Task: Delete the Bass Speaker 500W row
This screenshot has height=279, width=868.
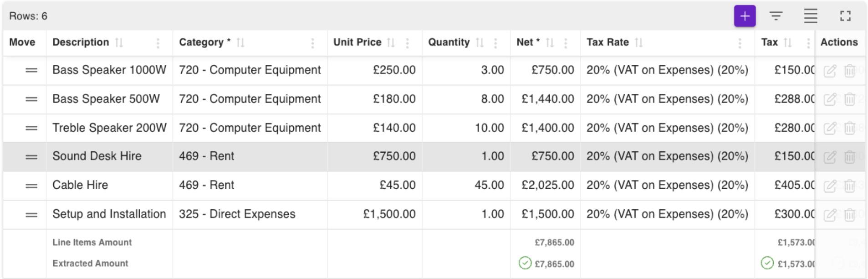Action: click(849, 99)
